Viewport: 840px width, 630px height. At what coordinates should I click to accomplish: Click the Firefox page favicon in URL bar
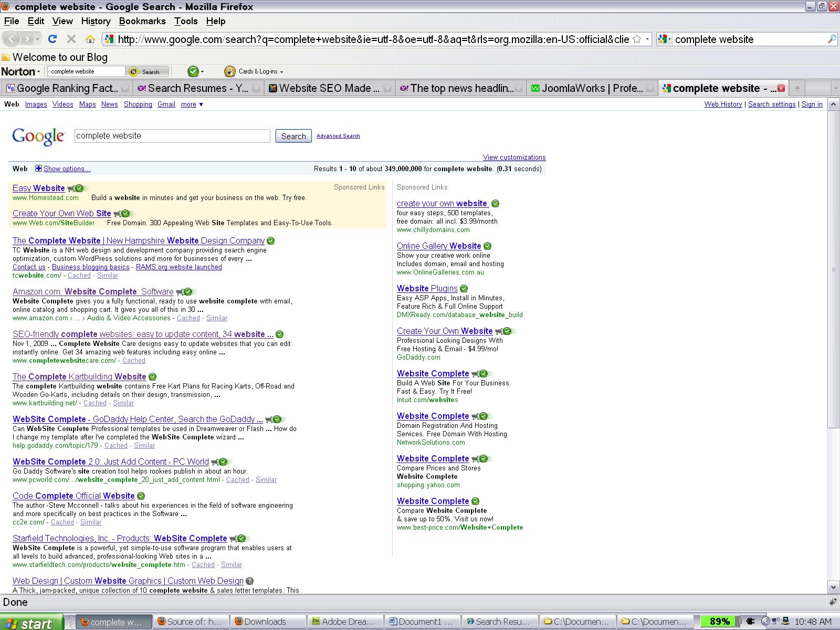[x=109, y=39]
